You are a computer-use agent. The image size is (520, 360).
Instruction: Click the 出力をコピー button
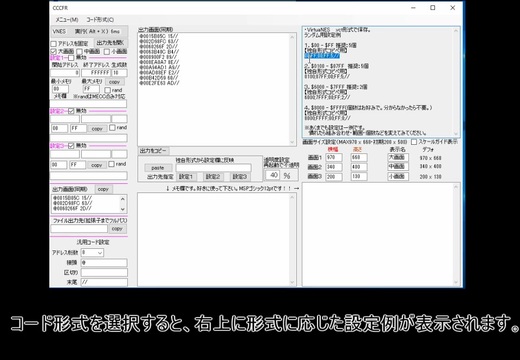[x=153, y=151]
